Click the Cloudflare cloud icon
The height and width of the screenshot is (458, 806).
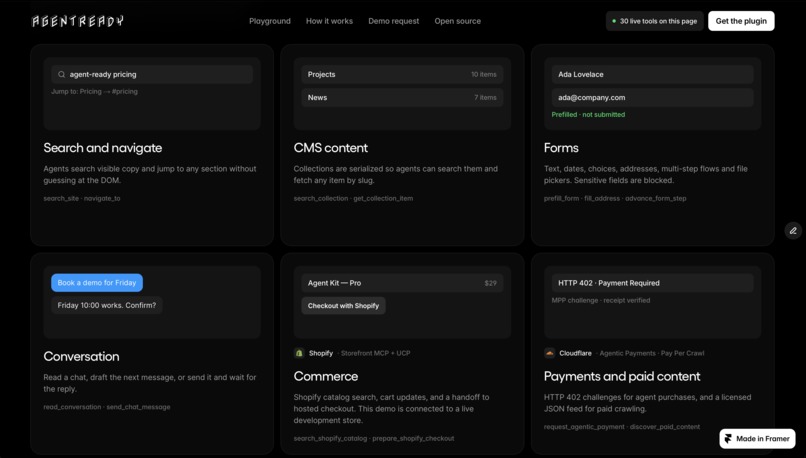pos(549,353)
